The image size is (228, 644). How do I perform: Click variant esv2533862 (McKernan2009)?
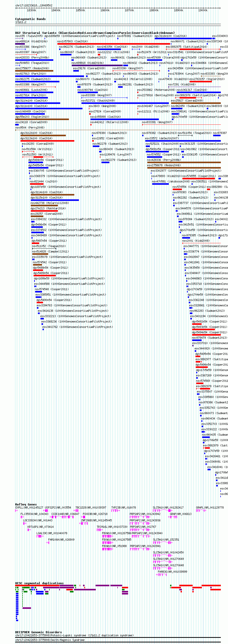coord(156,90)
